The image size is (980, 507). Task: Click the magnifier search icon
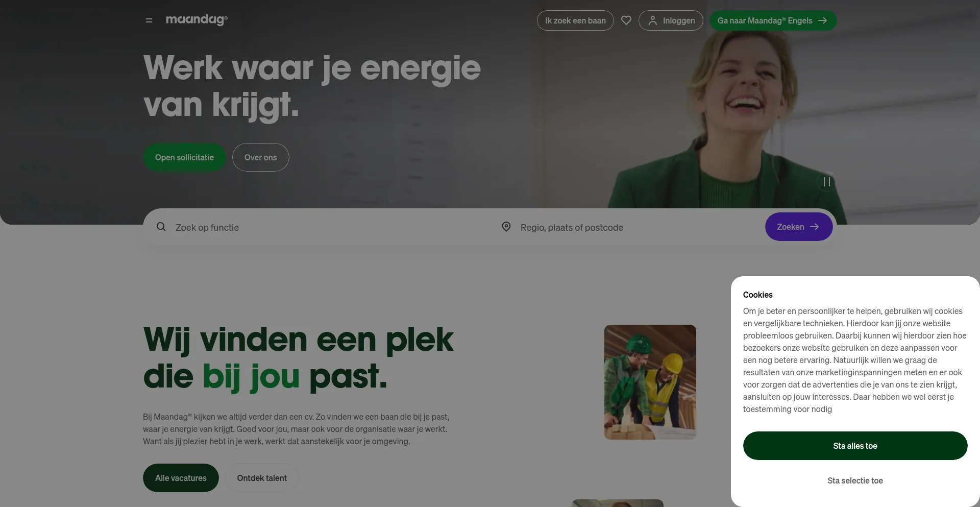tap(161, 227)
